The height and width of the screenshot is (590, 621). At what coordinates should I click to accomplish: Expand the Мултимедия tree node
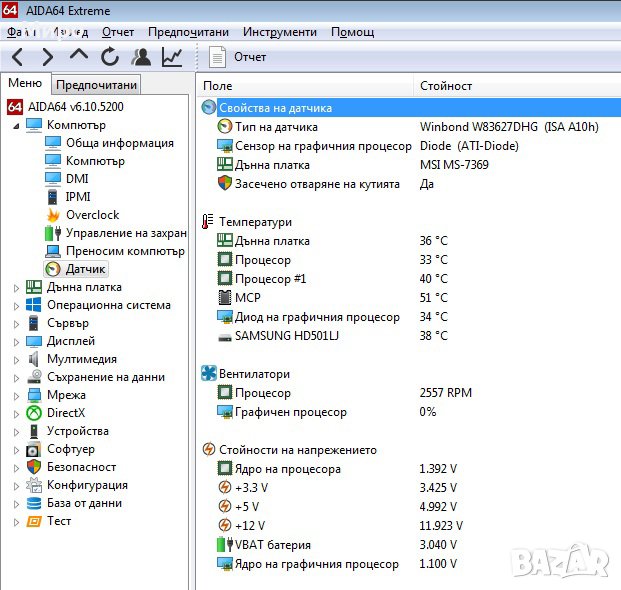click(16, 360)
